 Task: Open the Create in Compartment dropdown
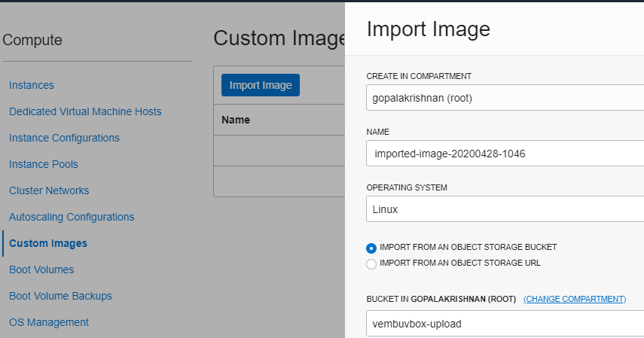[x=505, y=98]
